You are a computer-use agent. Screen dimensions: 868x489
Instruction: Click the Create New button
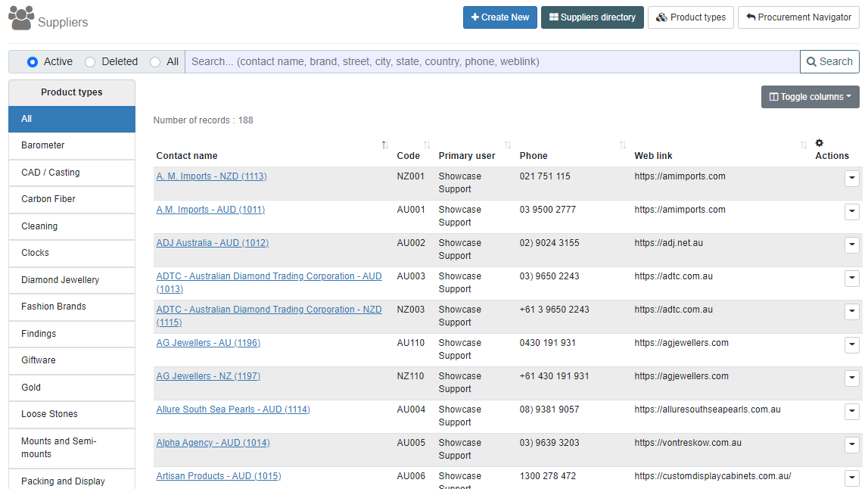(500, 17)
